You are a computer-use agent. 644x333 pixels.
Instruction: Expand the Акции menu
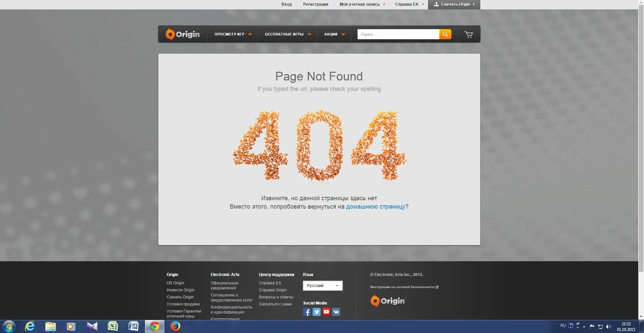click(x=334, y=34)
